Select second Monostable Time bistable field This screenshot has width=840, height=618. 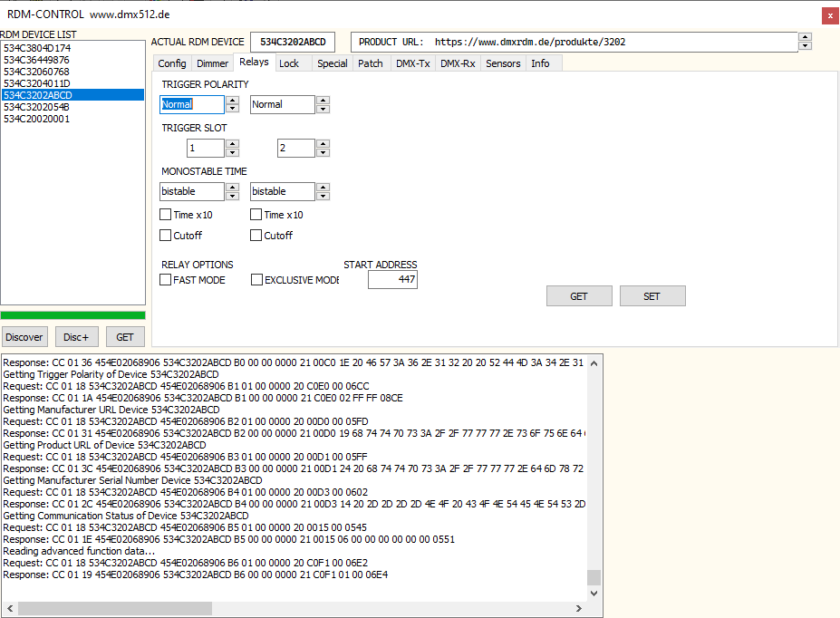pos(282,191)
